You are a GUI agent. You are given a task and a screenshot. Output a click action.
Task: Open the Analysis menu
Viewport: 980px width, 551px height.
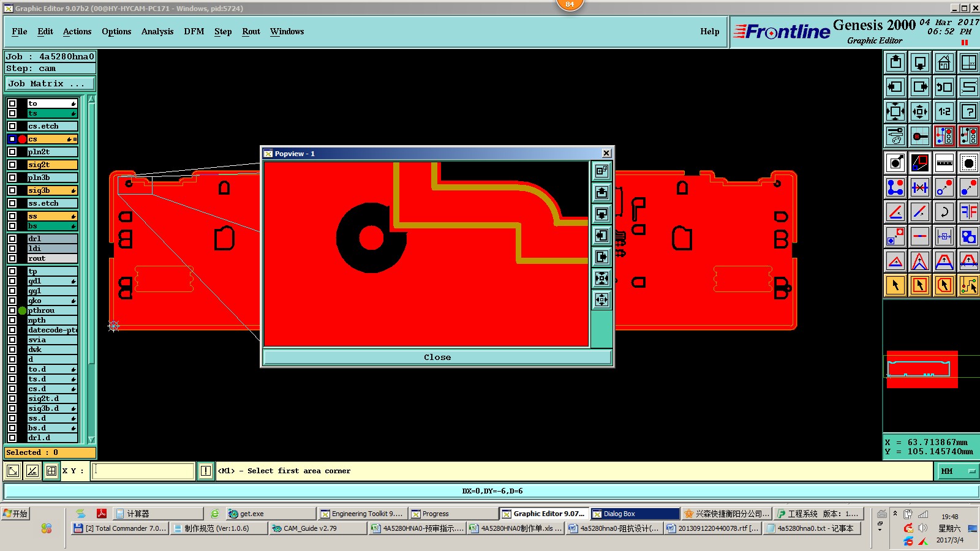point(157,31)
